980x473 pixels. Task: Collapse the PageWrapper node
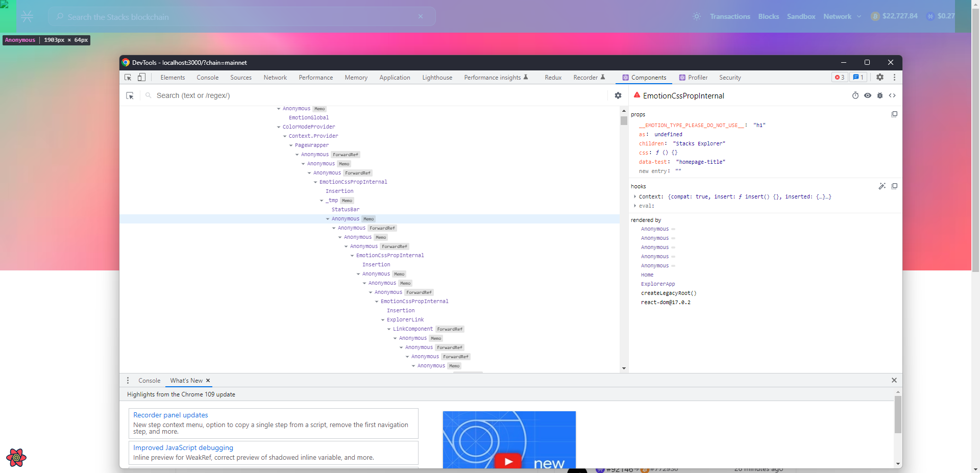[291, 145]
